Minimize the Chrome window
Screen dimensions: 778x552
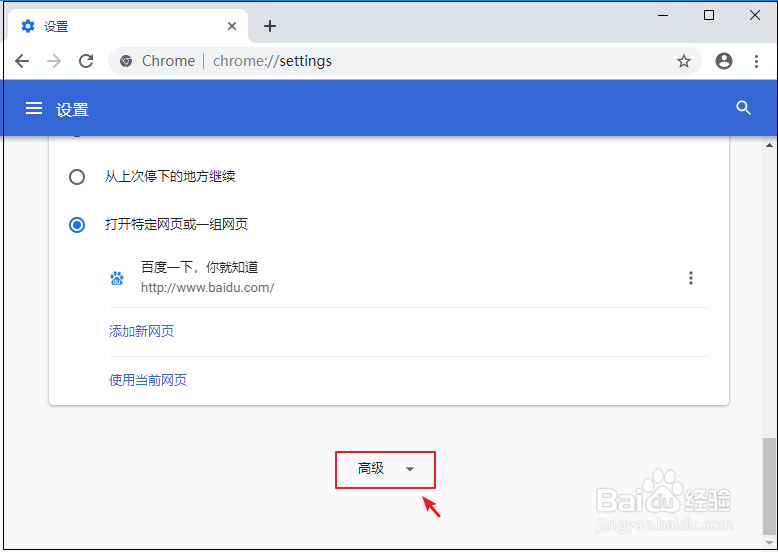(663, 15)
